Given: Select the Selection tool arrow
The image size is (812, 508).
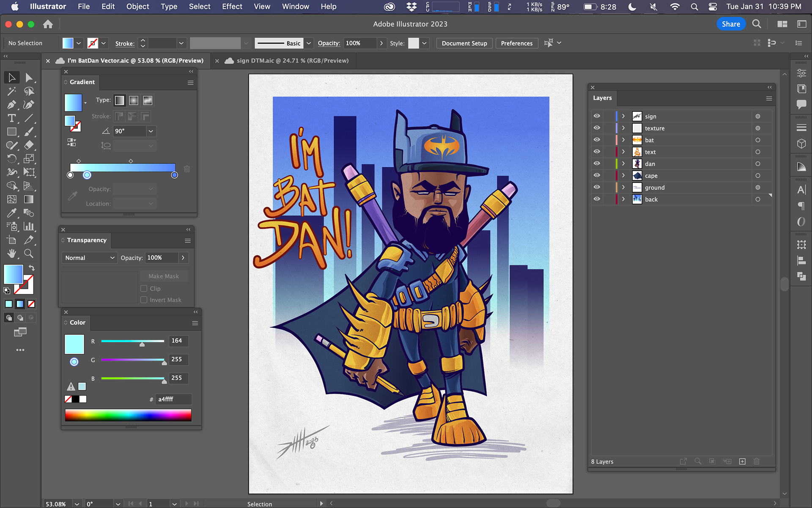Looking at the screenshot, I should coord(12,78).
